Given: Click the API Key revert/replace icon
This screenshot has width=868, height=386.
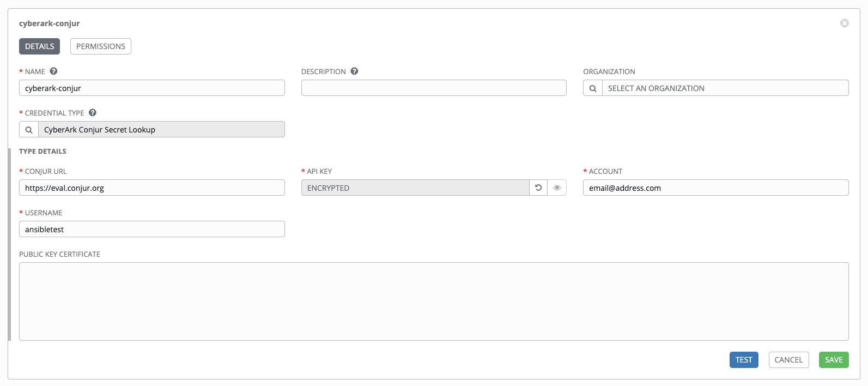Looking at the screenshot, I should (x=538, y=188).
